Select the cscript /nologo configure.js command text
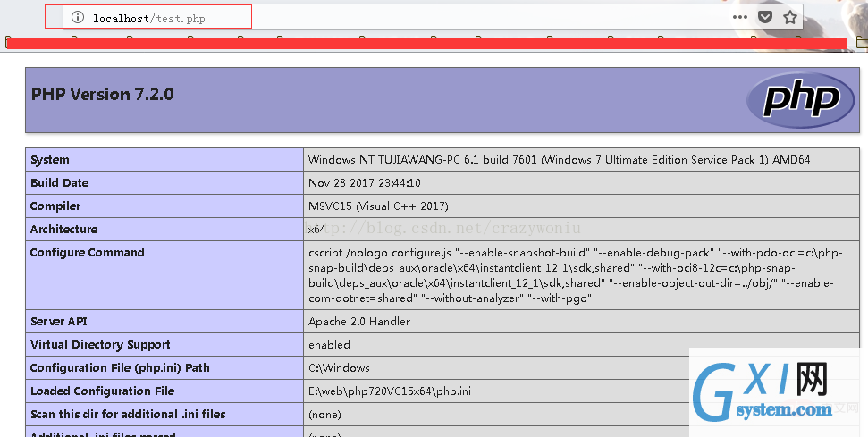The height and width of the screenshot is (437, 868). [x=576, y=275]
